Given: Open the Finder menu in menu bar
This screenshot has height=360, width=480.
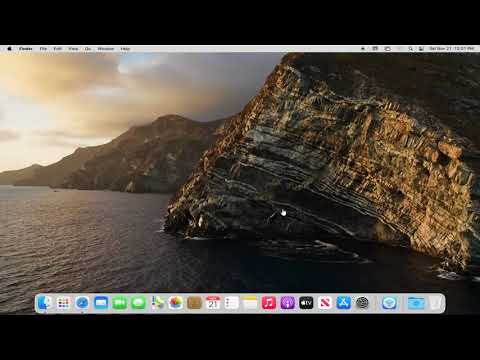Looking at the screenshot, I should tap(26, 49).
